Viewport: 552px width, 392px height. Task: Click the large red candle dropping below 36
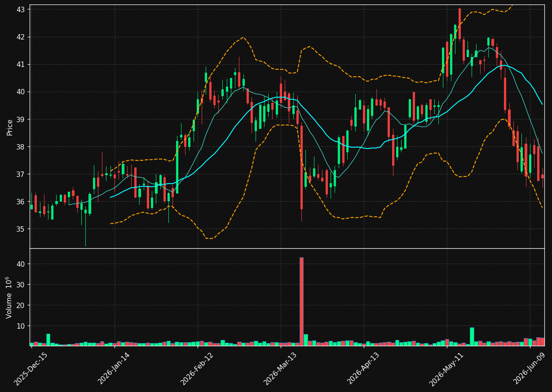[301, 167]
